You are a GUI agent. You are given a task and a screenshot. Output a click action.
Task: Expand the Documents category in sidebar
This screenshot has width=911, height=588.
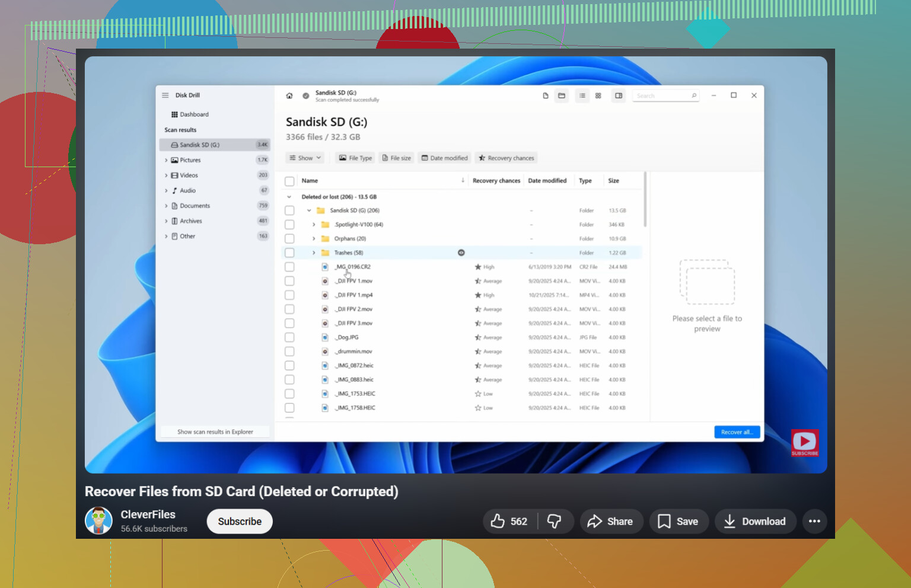click(x=166, y=206)
